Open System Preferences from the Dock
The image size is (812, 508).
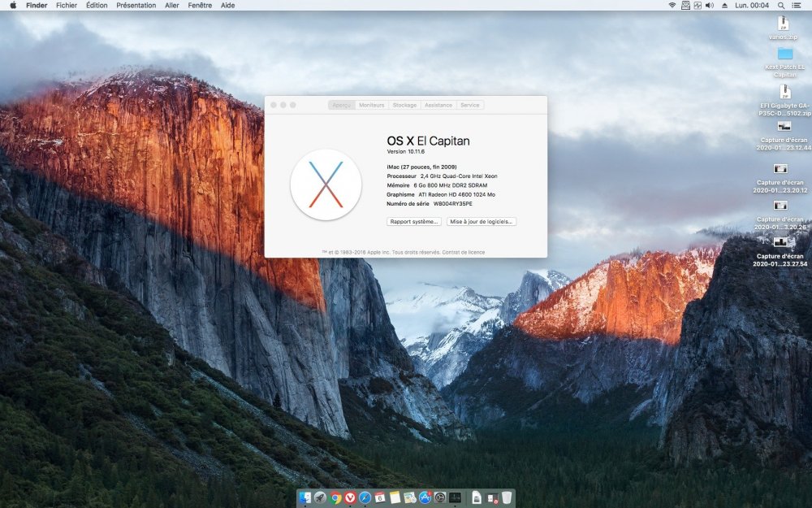440,497
